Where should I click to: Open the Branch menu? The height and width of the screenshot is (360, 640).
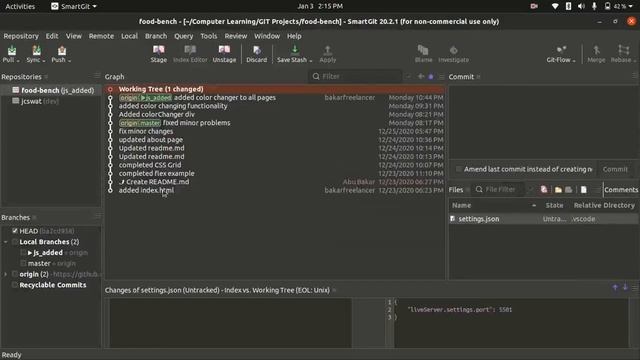[x=156, y=36]
